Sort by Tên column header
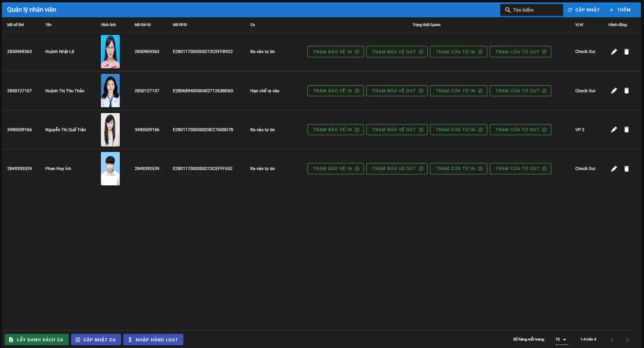 48,25
